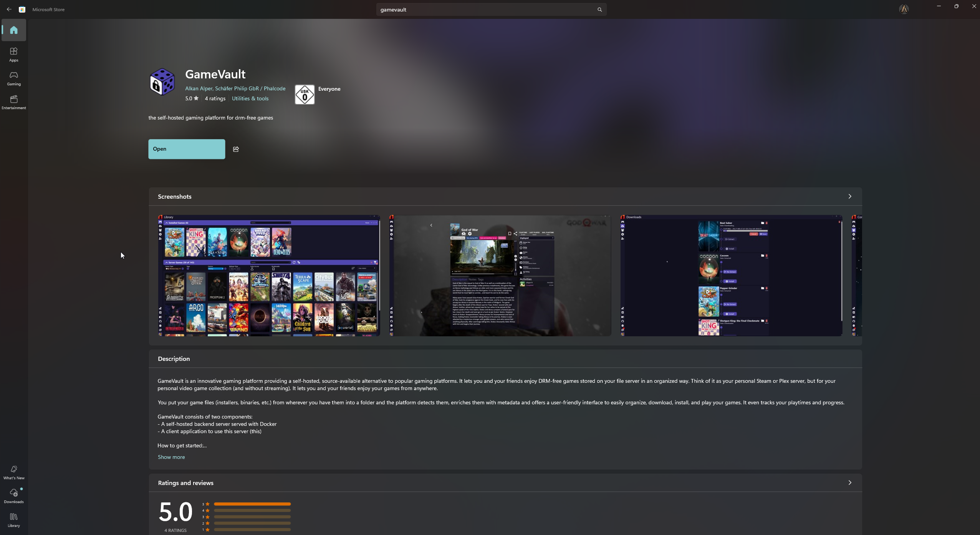Image resolution: width=980 pixels, height=535 pixels.
Task: Open the Downloads page
Action: click(x=14, y=496)
